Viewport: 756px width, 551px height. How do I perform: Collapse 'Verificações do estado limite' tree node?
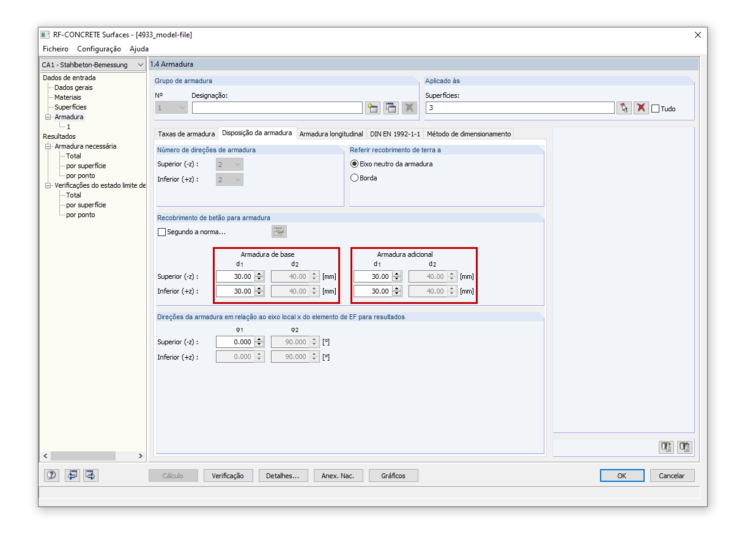coord(48,185)
